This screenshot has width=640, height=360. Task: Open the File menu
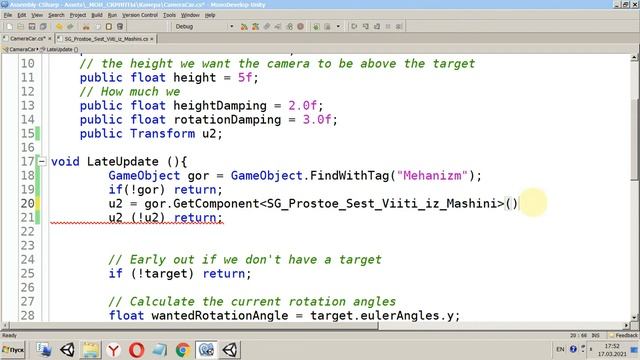click(x=8, y=15)
